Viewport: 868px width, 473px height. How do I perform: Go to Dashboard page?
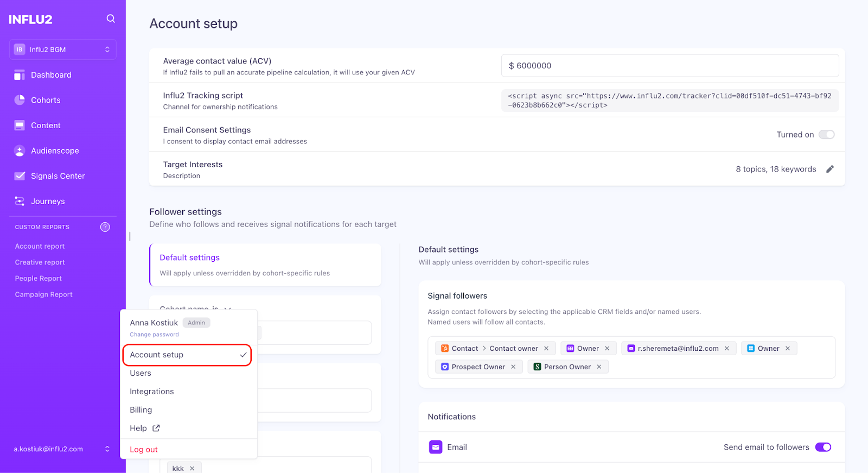tap(51, 75)
